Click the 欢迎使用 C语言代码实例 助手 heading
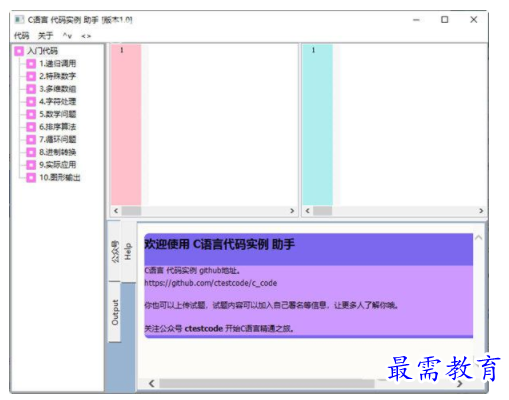The width and height of the screenshot is (509, 400). click(x=219, y=244)
